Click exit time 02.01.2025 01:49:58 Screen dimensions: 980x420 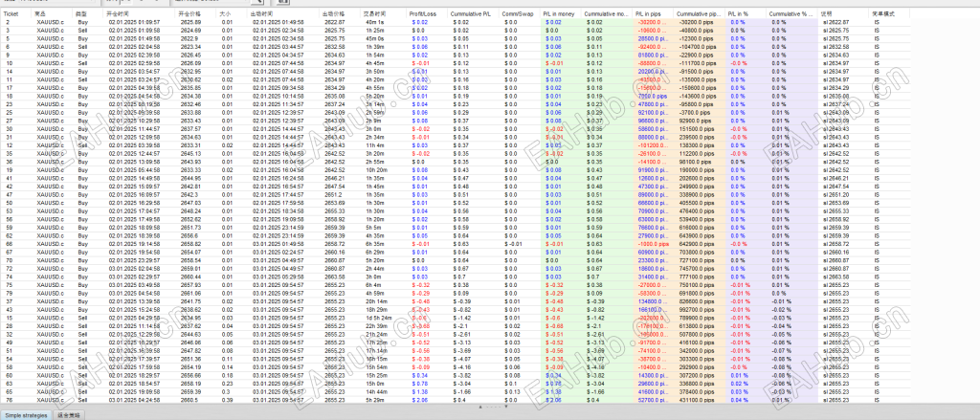click(278, 22)
